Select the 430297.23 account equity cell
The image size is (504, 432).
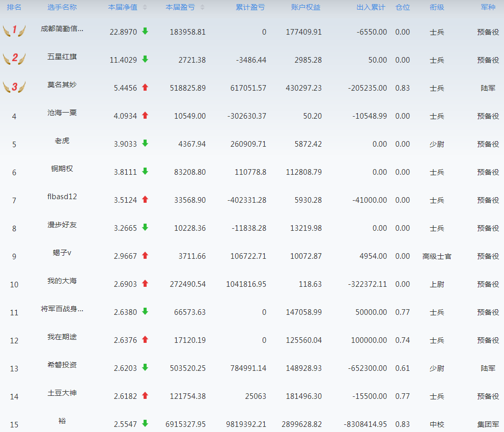304,88
